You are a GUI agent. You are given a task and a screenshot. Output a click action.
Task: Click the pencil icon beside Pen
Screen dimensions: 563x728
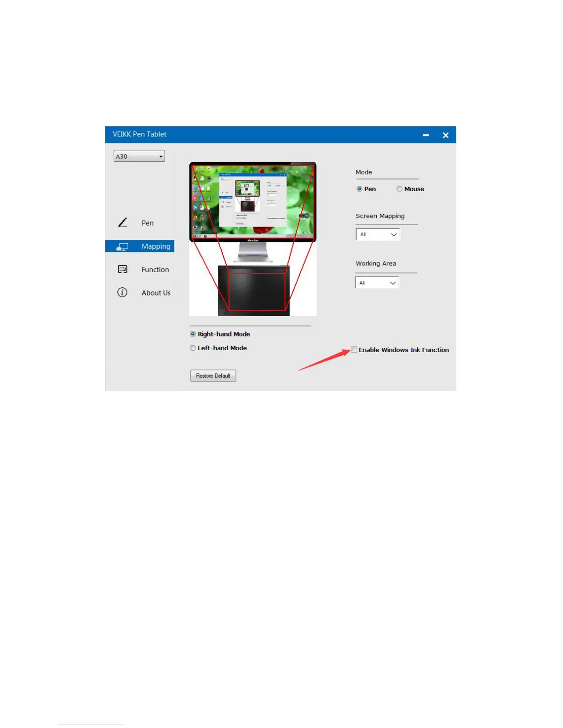[x=123, y=222]
